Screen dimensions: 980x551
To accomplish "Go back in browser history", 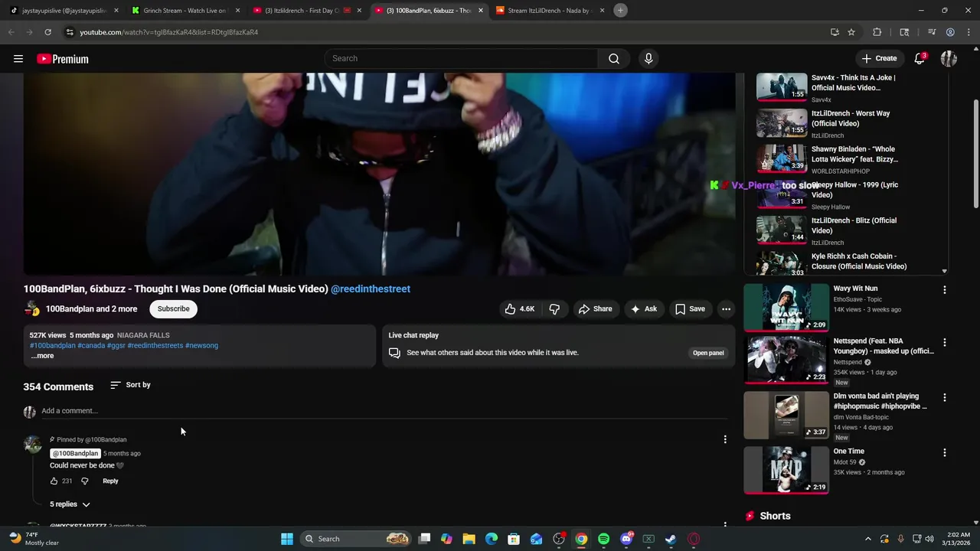I will click(x=11, y=32).
